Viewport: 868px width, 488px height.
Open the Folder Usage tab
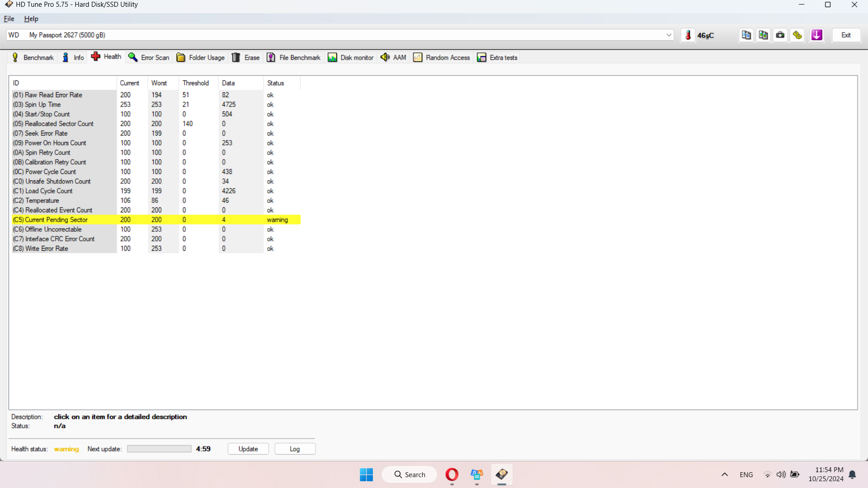[x=200, y=57]
